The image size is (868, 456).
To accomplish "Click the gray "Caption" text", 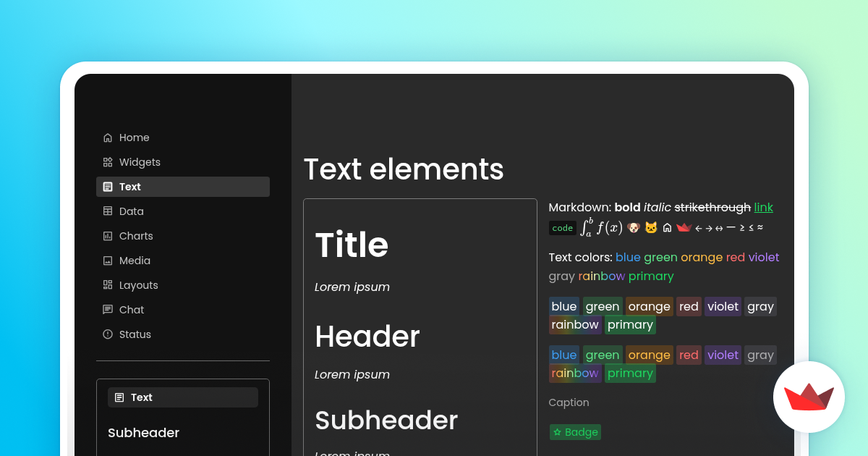I will 569,402.
